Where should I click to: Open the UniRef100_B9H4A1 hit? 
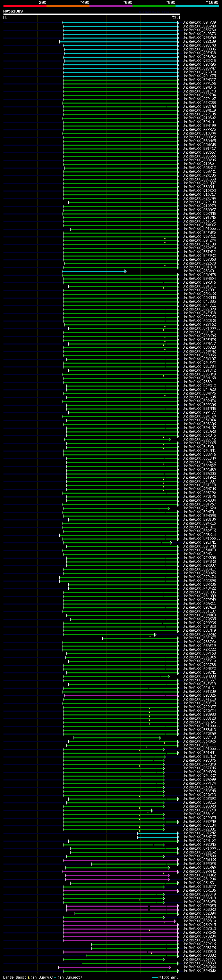pos(199,122)
